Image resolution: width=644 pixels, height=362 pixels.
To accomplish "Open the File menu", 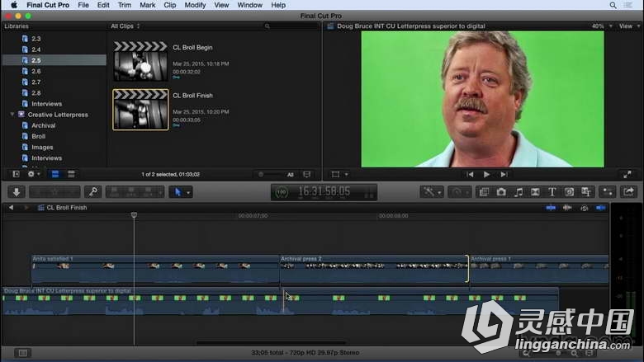I will 83,5.
